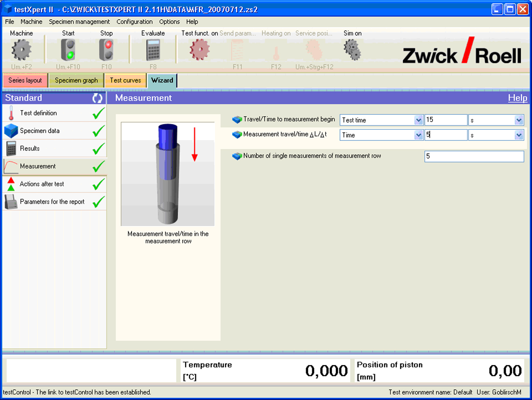Edit the number of single measurements field

click(474, 156)
